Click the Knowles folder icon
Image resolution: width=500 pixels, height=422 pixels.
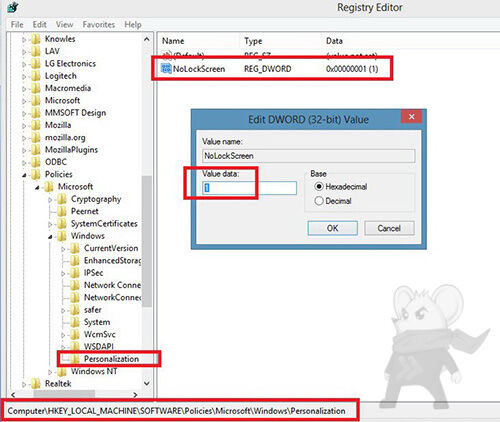pyautogui.click(x=36, y=39)
